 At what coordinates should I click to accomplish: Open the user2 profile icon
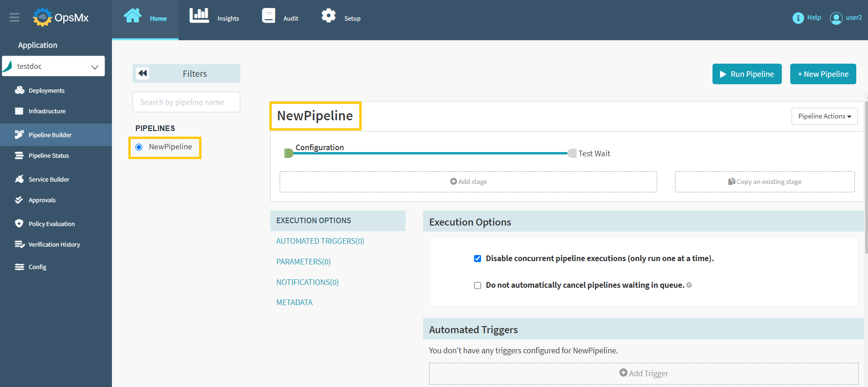pos(836,18)
